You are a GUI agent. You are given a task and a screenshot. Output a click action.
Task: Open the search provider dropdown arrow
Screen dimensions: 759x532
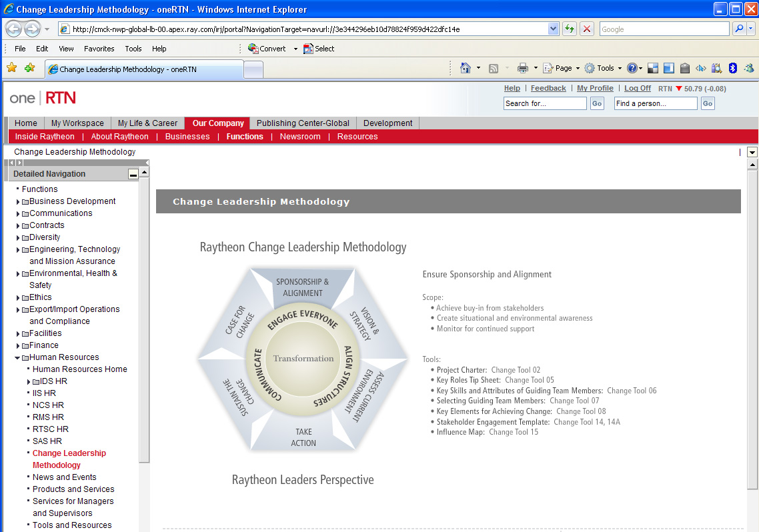[751, 29]
